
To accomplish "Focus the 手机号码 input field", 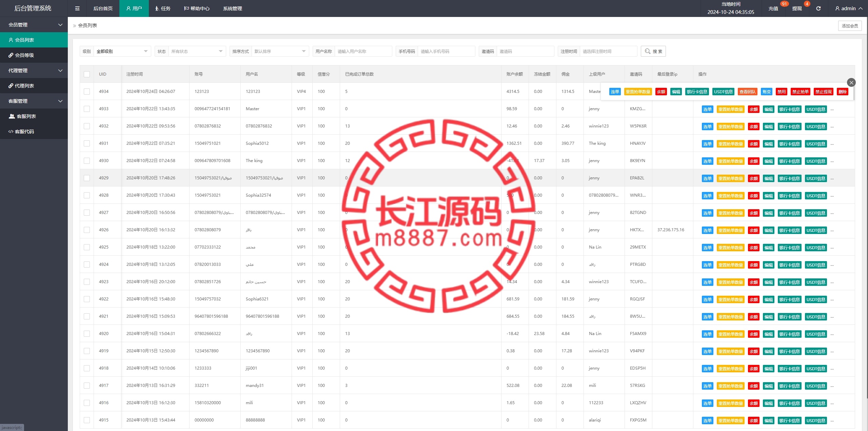I will click(x=446, y=51).
